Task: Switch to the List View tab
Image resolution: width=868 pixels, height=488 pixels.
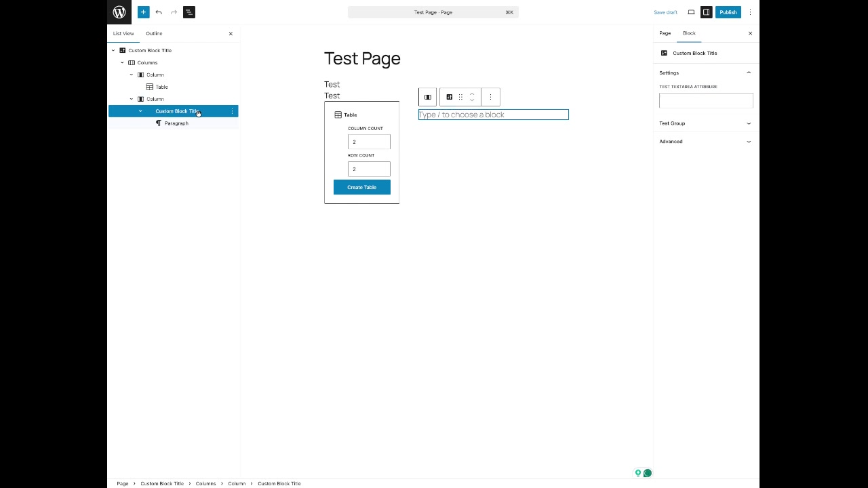Action: click(123, 33)
